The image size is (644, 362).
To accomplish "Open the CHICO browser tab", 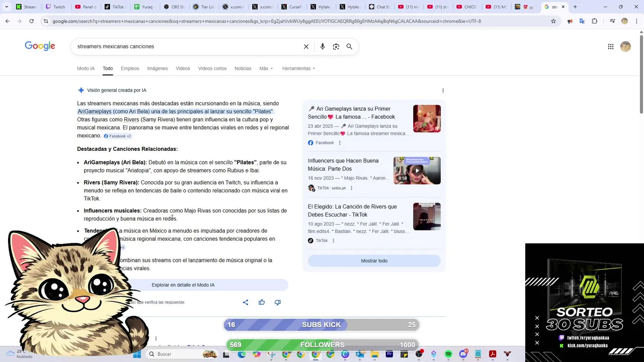I will pos(467,7).
